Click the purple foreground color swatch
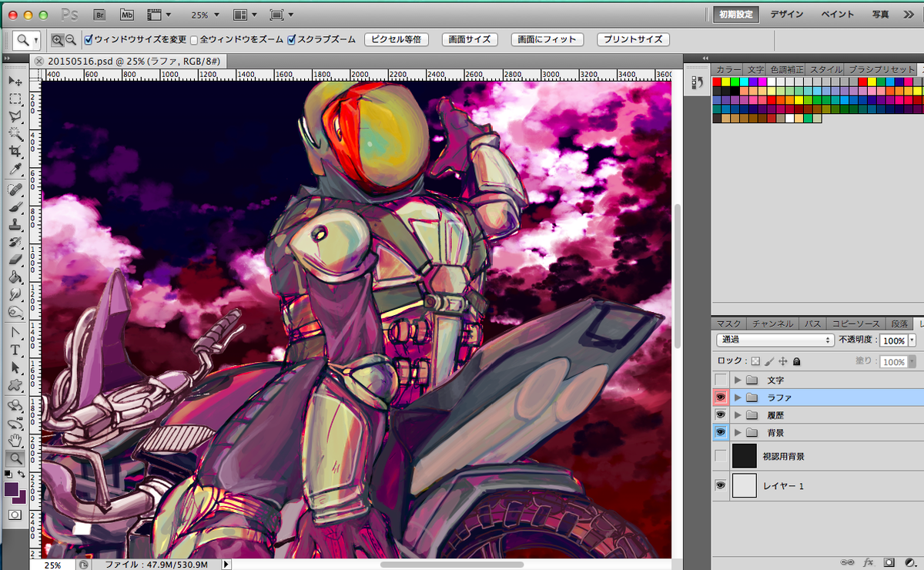This screenshot has width=924, height=570. point(12,489)
